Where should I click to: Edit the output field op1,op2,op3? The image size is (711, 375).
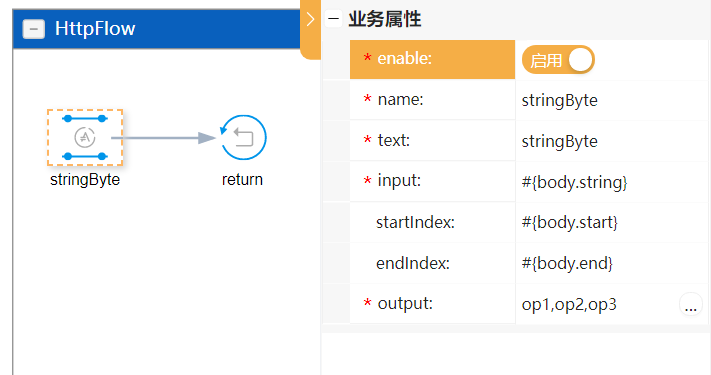[x=597, y=304]
